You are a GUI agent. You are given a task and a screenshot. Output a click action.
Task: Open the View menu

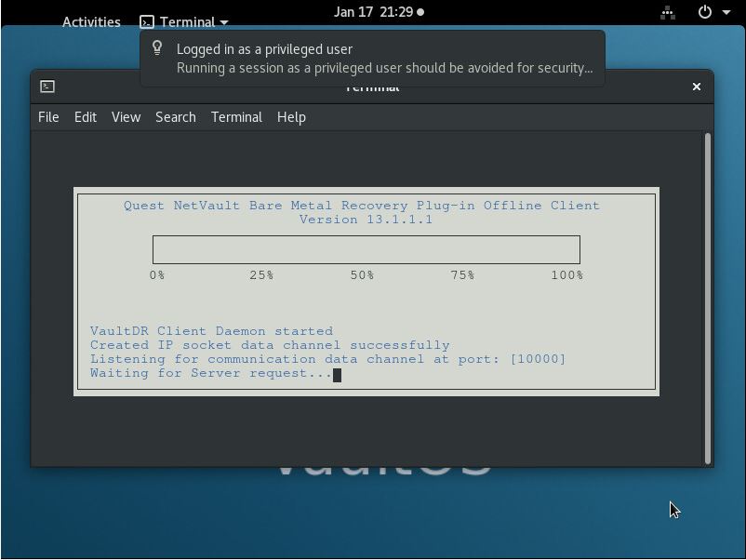click(x=127, y=117)
